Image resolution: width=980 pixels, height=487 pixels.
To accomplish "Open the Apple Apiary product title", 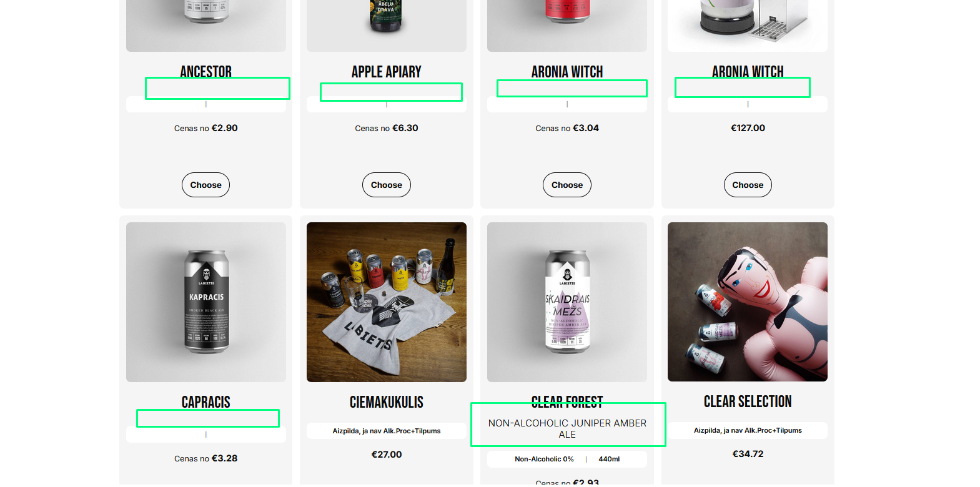I will pos(386,72).
